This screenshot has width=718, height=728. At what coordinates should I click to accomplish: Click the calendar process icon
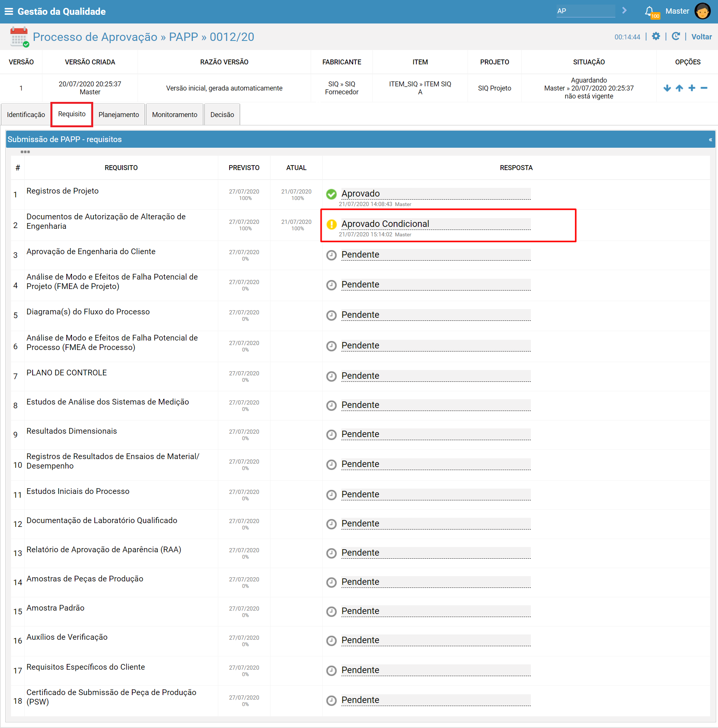point(19,37)
